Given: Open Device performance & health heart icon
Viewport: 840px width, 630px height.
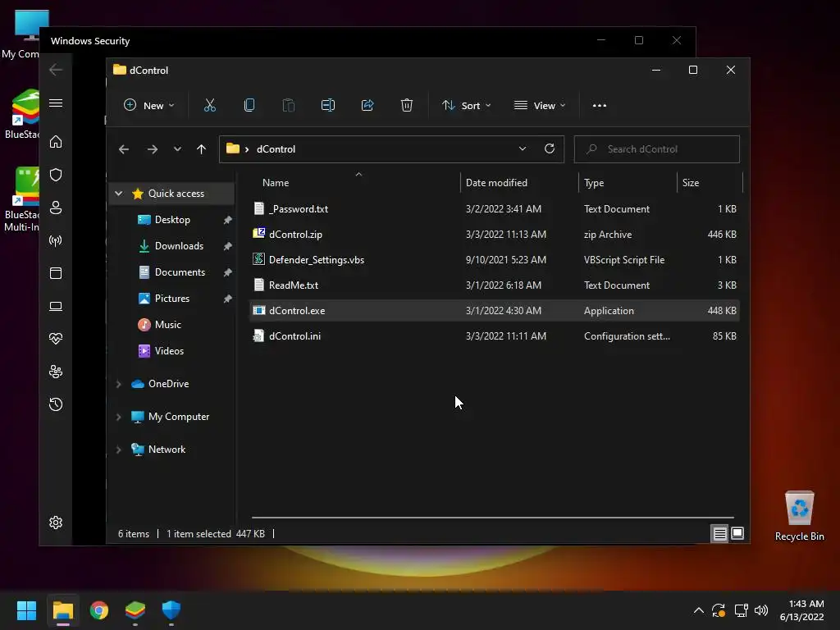Looking at the screenshot, I should [56, 339].
